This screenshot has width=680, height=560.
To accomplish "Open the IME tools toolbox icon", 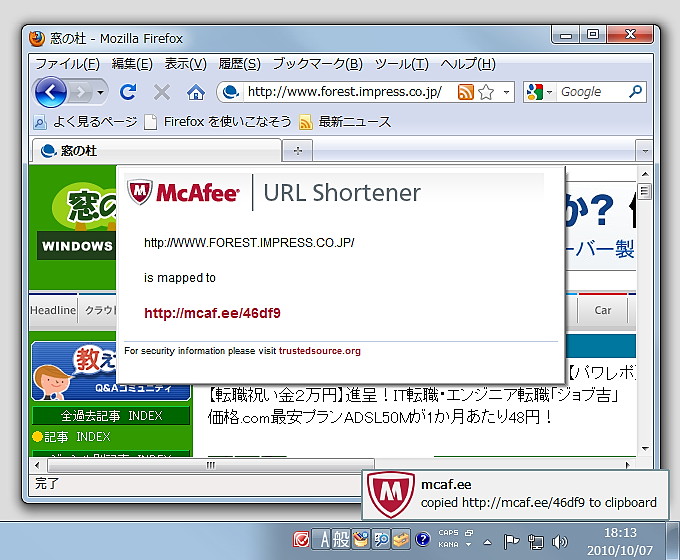I will click(401, 540).
